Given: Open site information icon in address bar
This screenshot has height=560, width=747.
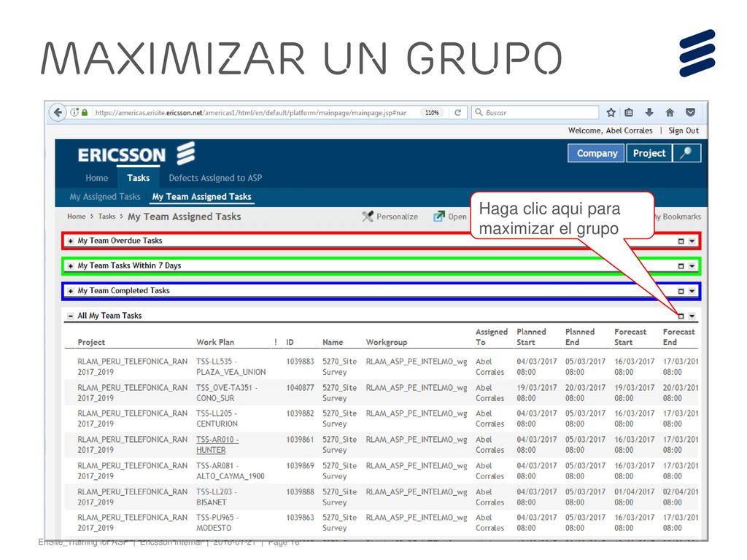Looking at the screenshot, I should (74, 112).
